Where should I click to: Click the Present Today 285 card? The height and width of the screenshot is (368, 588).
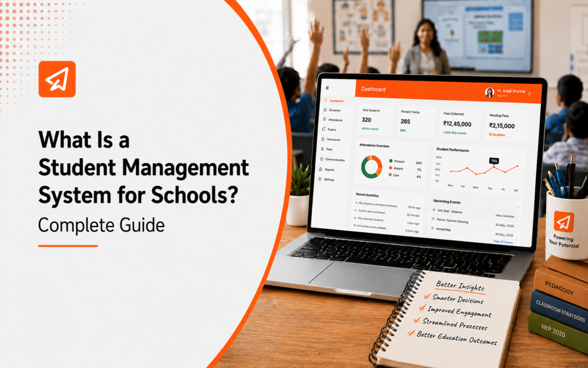click(x=416, y=121)
